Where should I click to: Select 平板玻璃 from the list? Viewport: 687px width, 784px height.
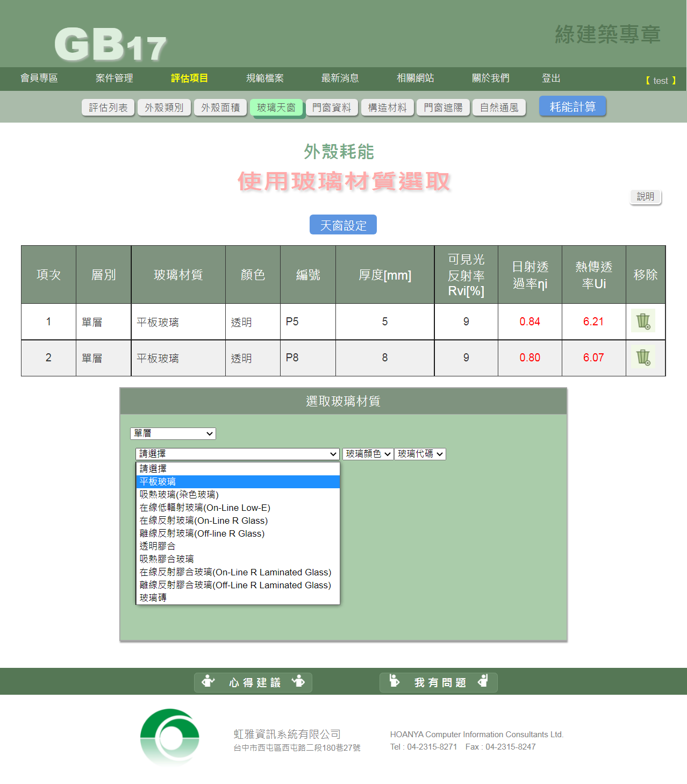tap(238, 482)
